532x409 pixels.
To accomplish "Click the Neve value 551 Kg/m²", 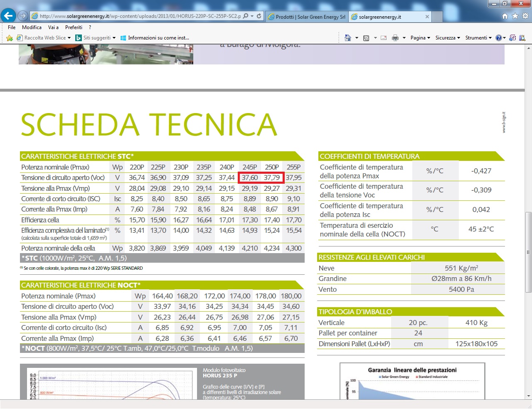I will coord(461,268).
